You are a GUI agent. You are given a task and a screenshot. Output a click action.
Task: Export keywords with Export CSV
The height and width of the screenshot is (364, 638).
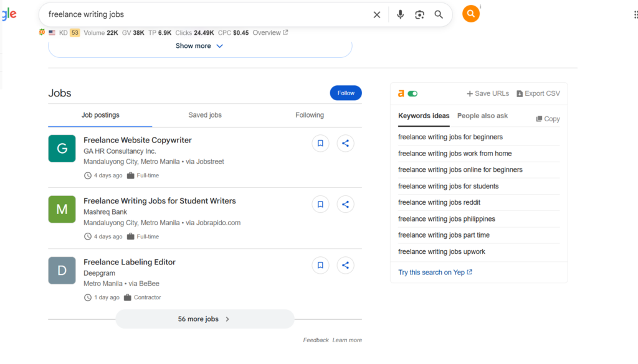538,94
